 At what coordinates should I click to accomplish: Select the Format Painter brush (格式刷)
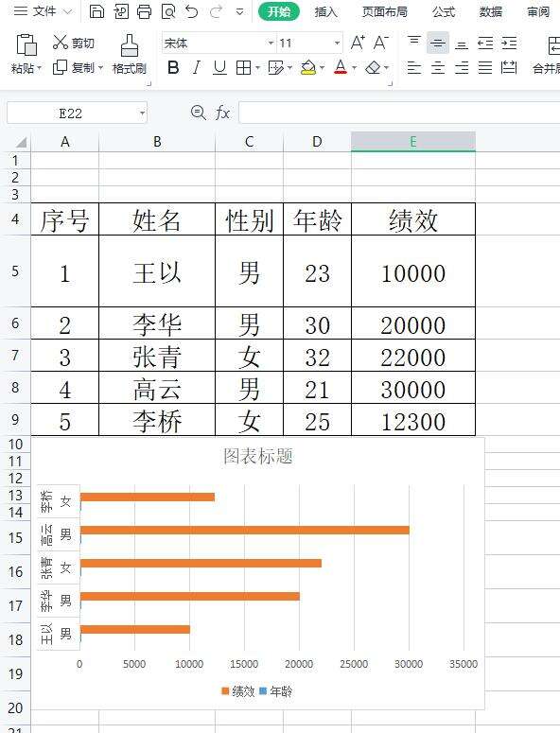(x=130, y=54)
